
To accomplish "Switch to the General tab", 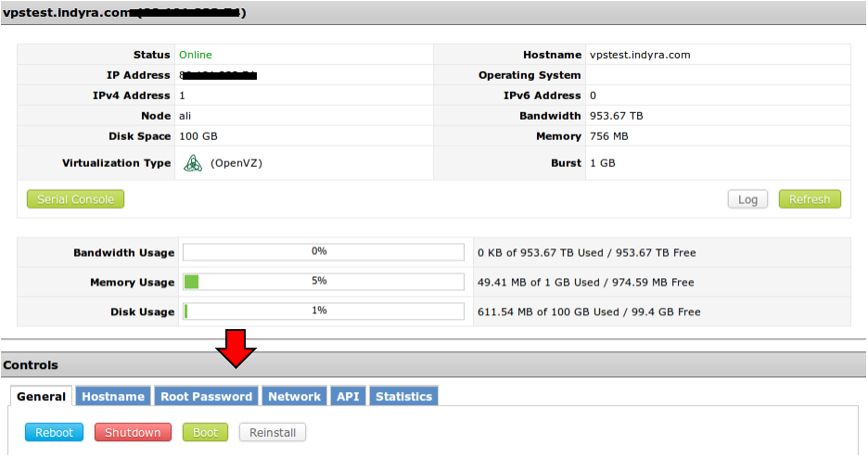I will 41,396.
